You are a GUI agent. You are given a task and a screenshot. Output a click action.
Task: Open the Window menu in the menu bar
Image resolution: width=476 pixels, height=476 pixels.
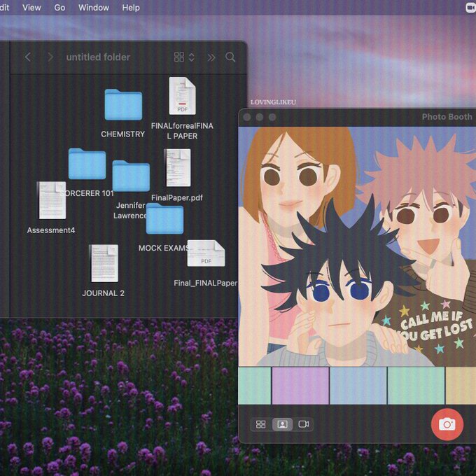point(94,8)
